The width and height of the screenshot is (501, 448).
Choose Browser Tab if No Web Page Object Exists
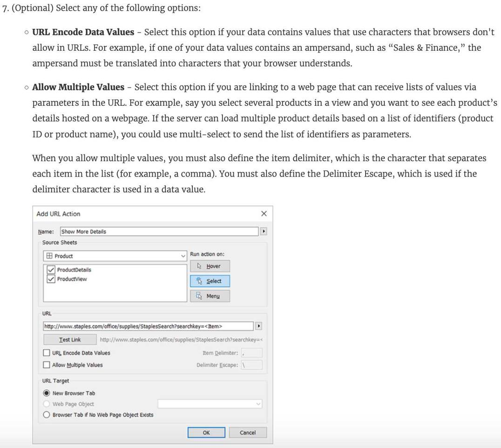[x=47, y=415]
